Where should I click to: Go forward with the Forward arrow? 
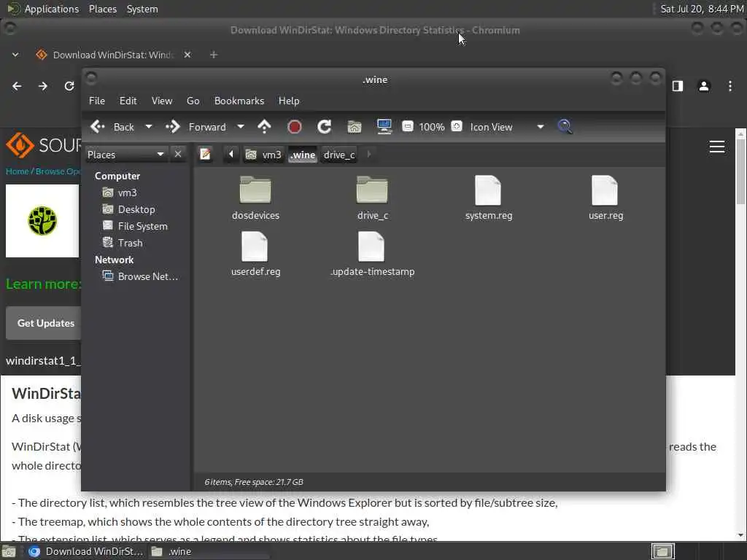[196, 127]
